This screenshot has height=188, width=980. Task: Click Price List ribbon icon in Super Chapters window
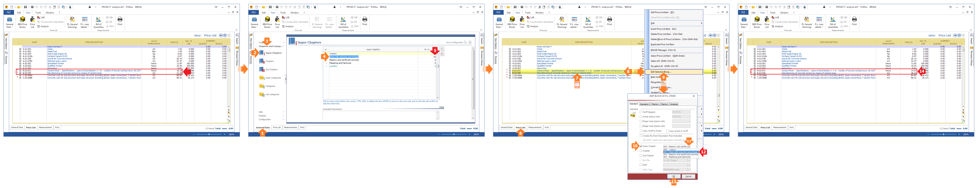[x=277, y=22]
